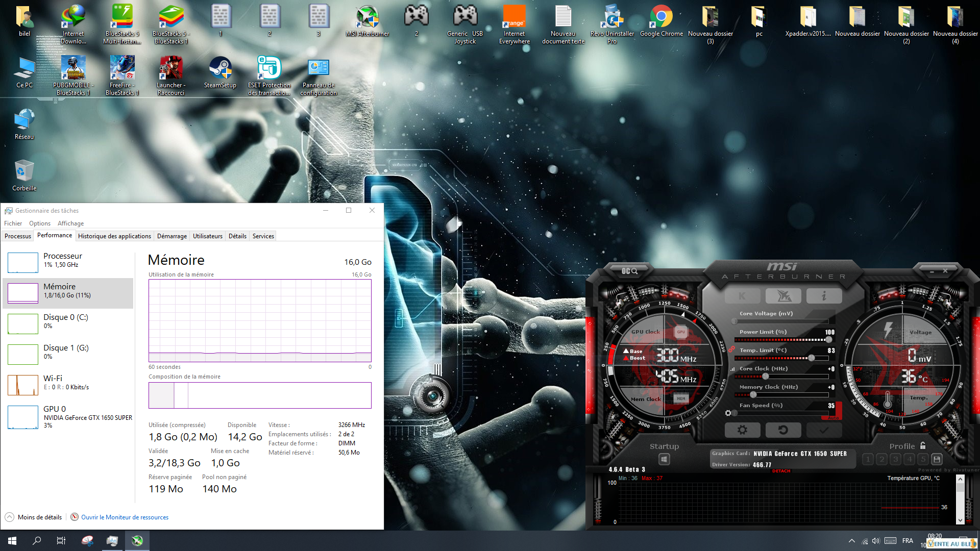
Task: Click reset to defaults button in Afterburner
Action: 783,430
